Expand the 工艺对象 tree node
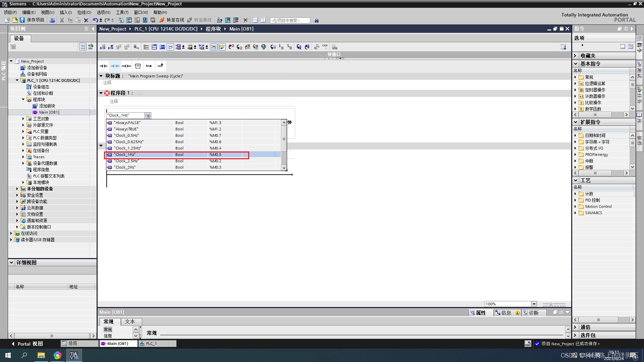 [x=23, y=119]
